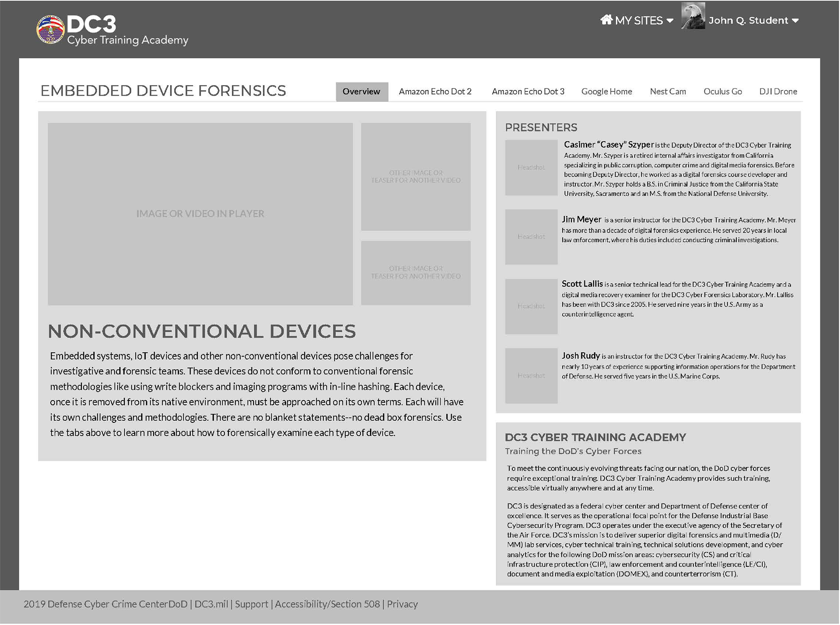Open the John Q. Student user menu arrow
This screenshot has height=625, width=840.
[x=795, y=21]
